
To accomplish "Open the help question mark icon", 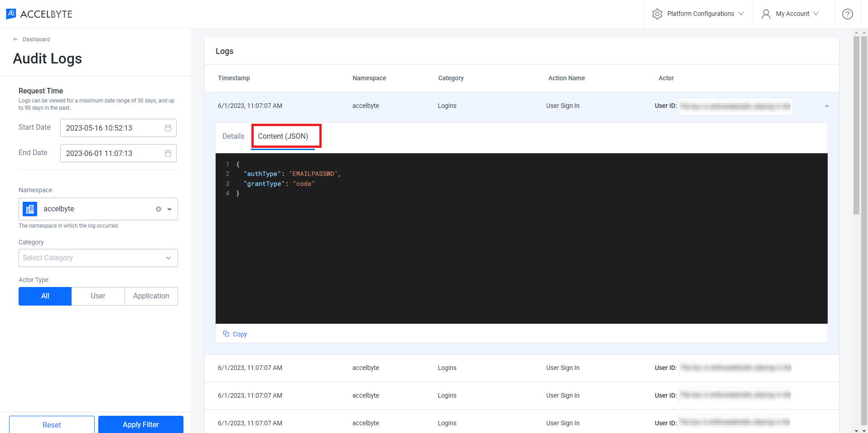I will click(x=847, y=14).
